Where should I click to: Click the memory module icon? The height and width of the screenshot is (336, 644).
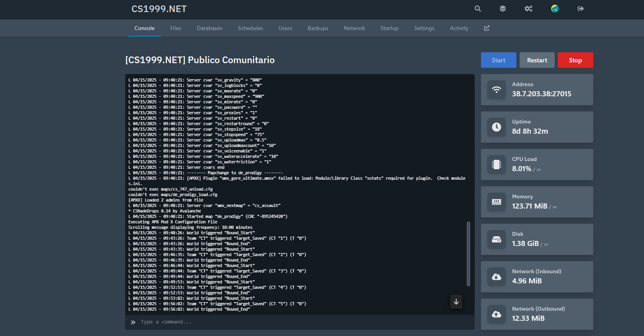click(x=497, y=202)
